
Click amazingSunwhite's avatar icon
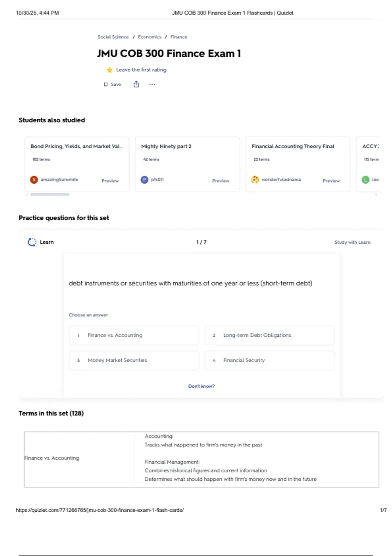(34, 180)
